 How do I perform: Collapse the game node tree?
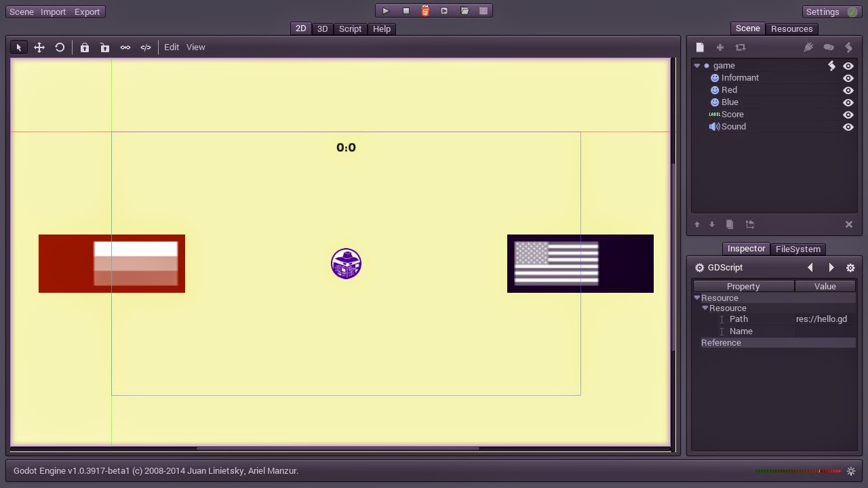tap(697, 66)
